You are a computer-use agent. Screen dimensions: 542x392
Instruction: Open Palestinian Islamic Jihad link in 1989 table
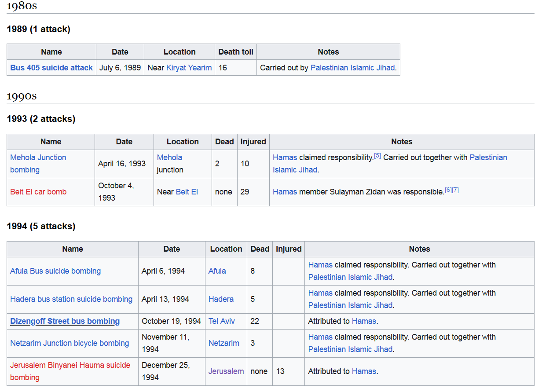pyautogui.click(x=352, y=68)
